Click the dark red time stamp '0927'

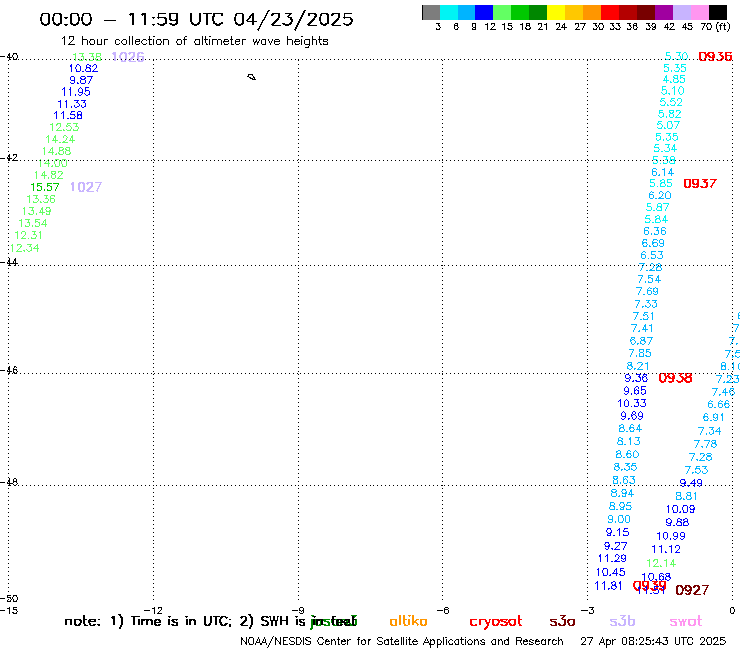point(692,590)
